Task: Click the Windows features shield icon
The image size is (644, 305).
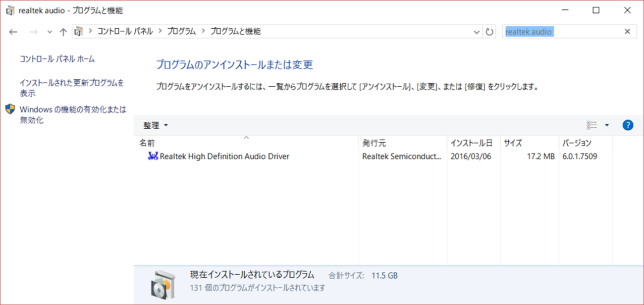Action: [10, 109]
